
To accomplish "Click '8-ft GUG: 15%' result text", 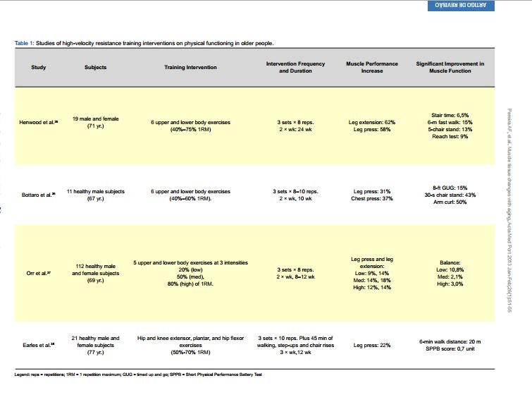I will pos(450,188).
